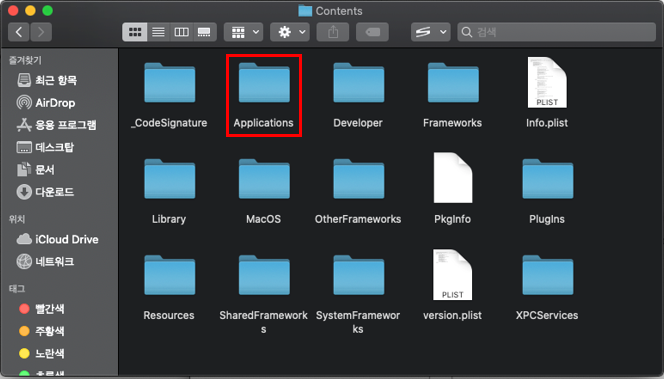
Task: Click the Edit Tags toolbar button
Action: [372, 32]
